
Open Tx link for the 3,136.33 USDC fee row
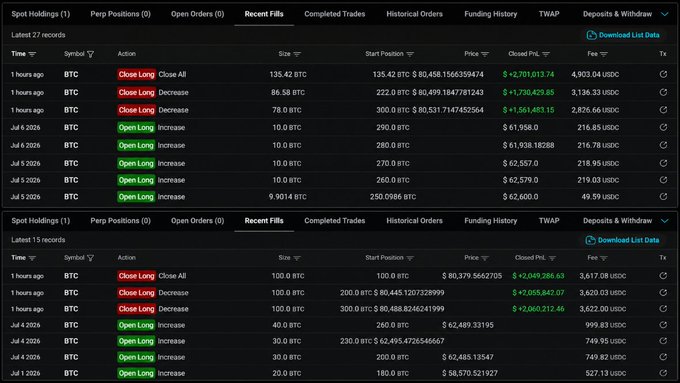tap(663, 92)
